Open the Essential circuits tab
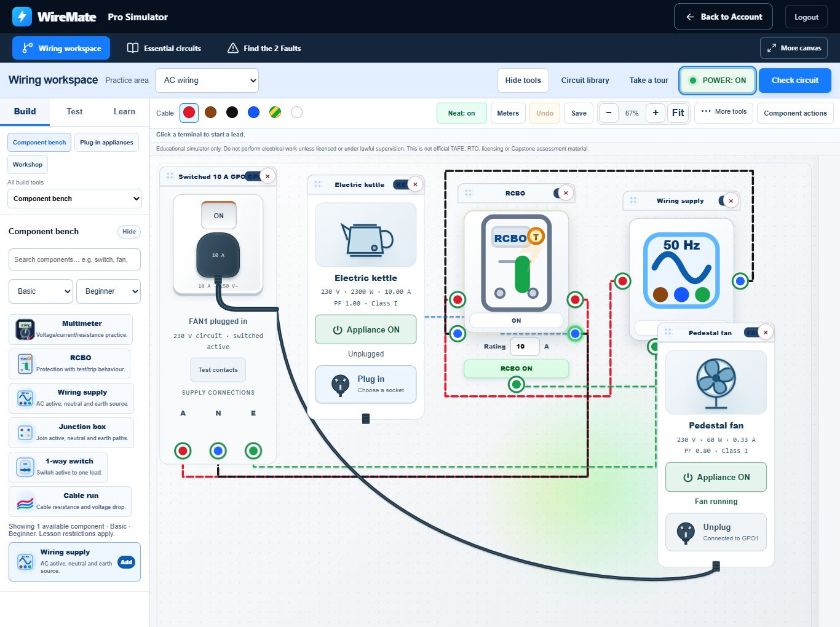The height and width of the screenshot is (627, 840). [x=164, y=48]
